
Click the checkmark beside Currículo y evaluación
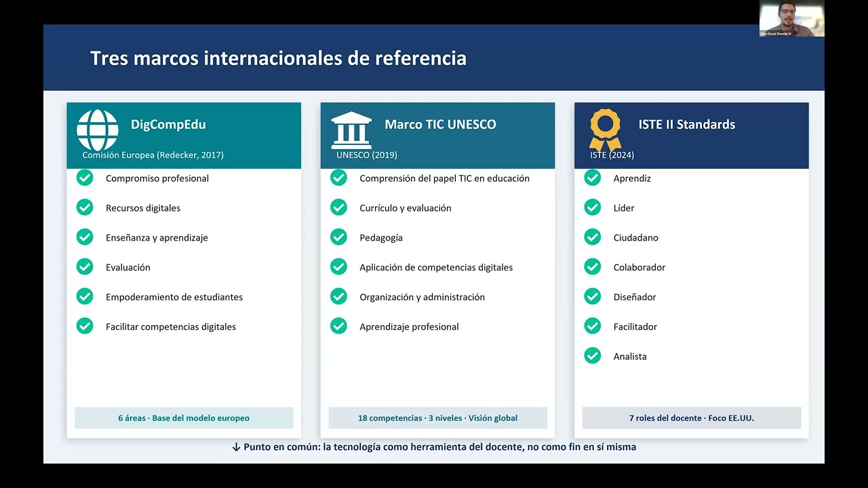pyautogui.click(x=338, y=207)
